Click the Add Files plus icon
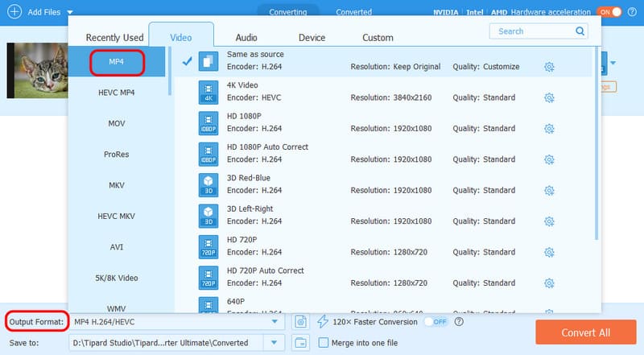 pos(14,12)
